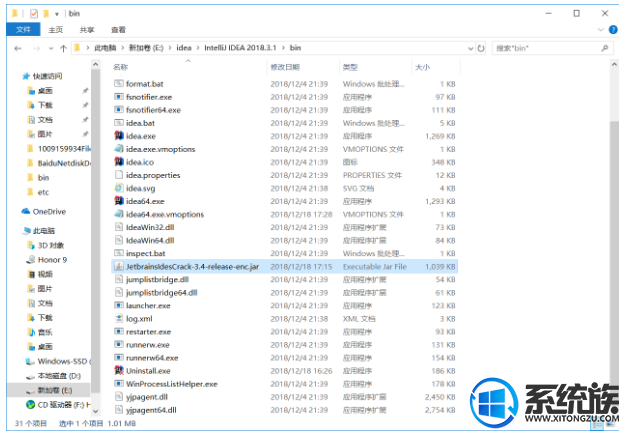Click the refresh button in address bar
619x431 pixels.
[x=481, y=48]
